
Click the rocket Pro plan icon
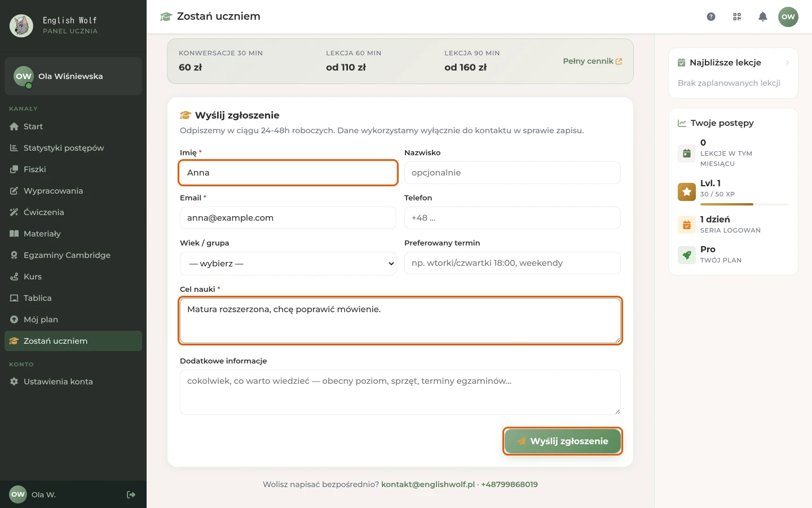(687, 255)
